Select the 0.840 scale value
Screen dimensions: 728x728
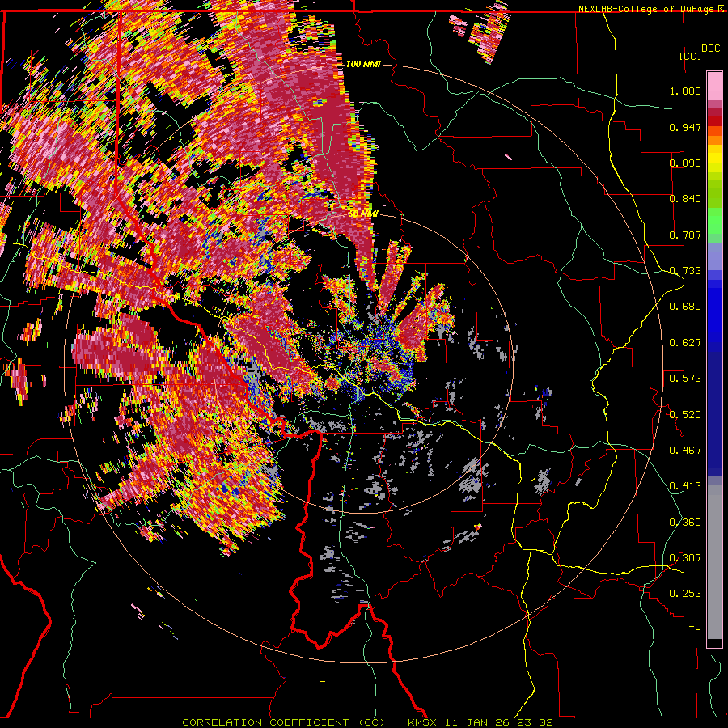tap(685, 199)
